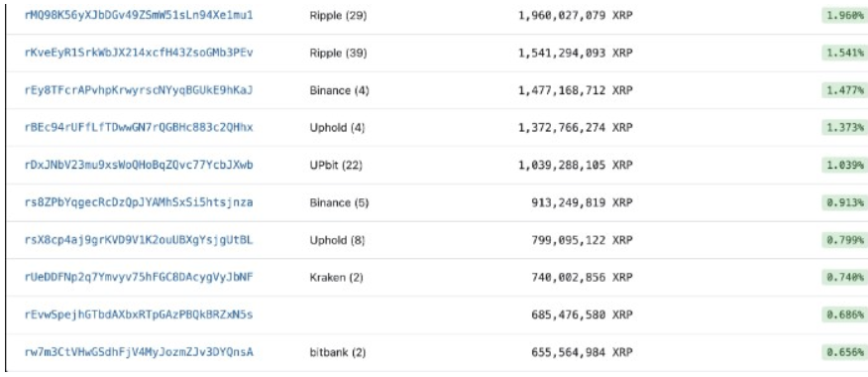Open address rMQ98K56yXJbDGv49ZSmW51sLn94Xe1mu1

point(139,16)
